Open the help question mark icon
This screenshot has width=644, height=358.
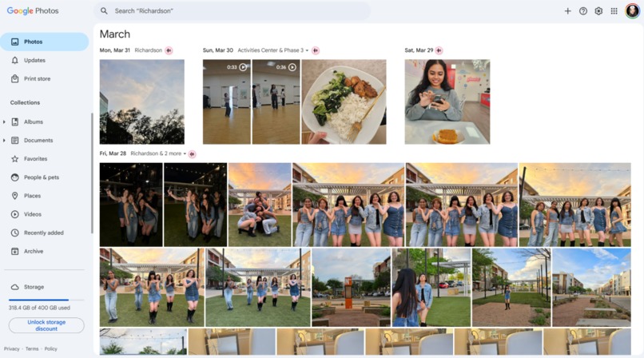click(x=583, y=11)
